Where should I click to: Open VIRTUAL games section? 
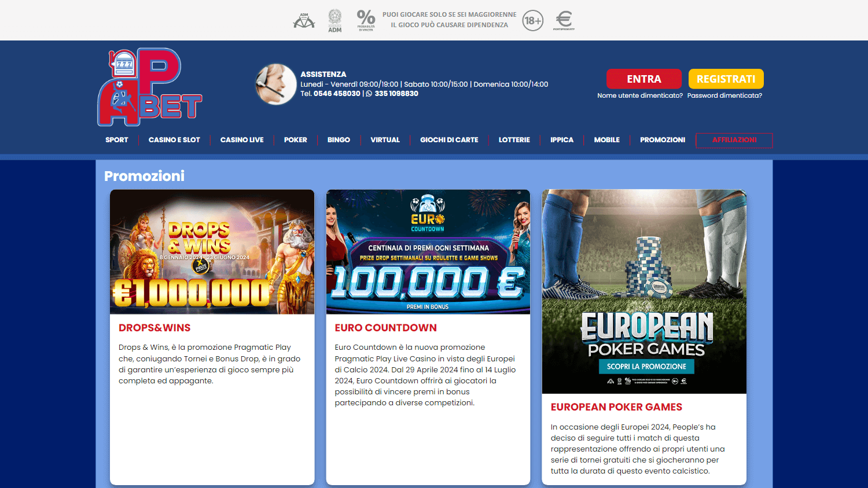click(x=385, y=140)
